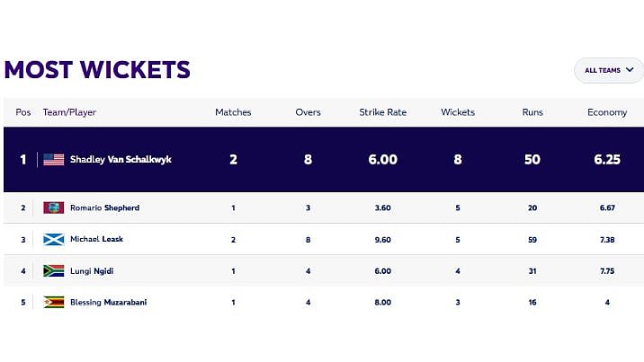
Task: Sort by the Economy column header
Action: click(x=607, y=112)
